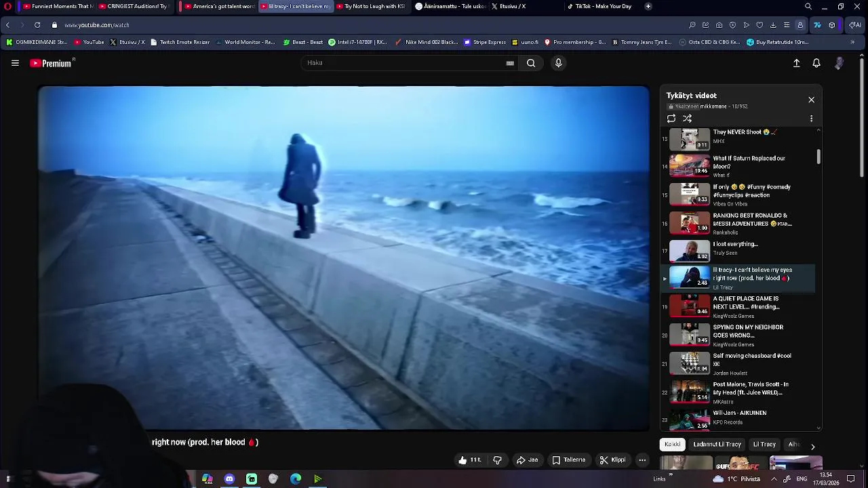The image size is (868, 488).
Task: Select the Kaikki filter chip
Action: coord(673,445)
